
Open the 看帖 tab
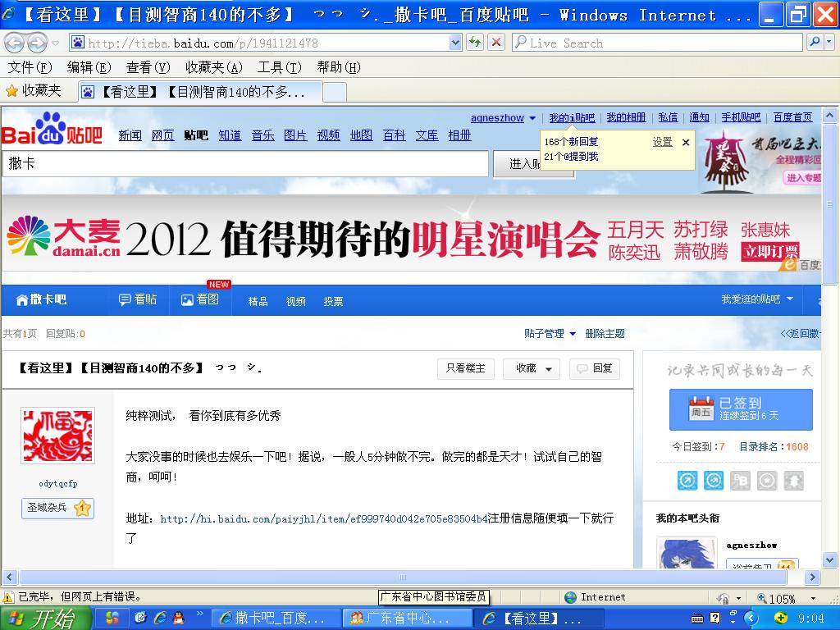[138, 299]
